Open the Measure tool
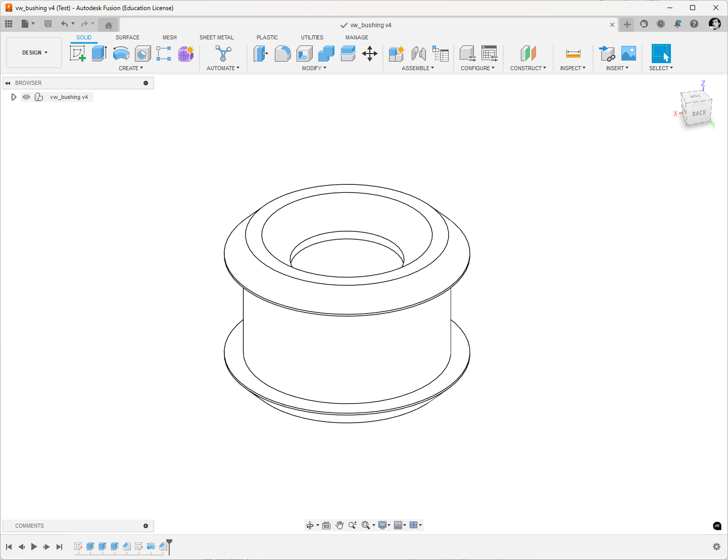 click(573, 54)
